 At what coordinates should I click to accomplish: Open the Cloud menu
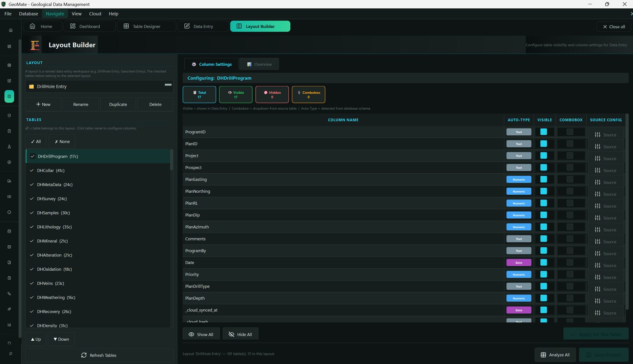pos(95,13)
